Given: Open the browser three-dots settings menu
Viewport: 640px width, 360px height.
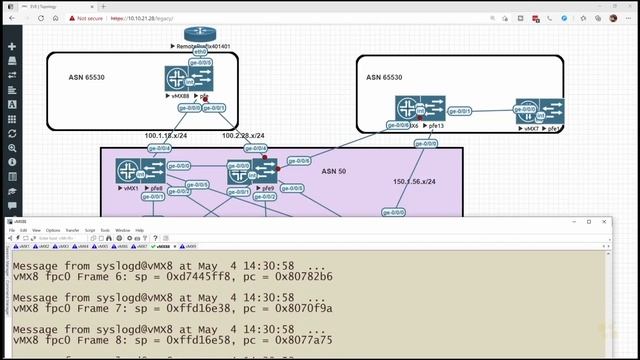Looking at the screenshot, I should (628, 18).
